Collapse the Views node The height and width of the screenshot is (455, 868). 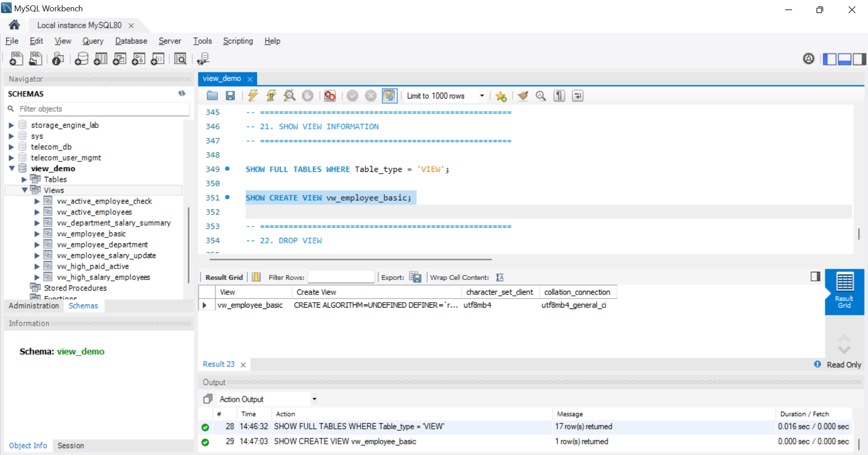(x=24, y=190)
